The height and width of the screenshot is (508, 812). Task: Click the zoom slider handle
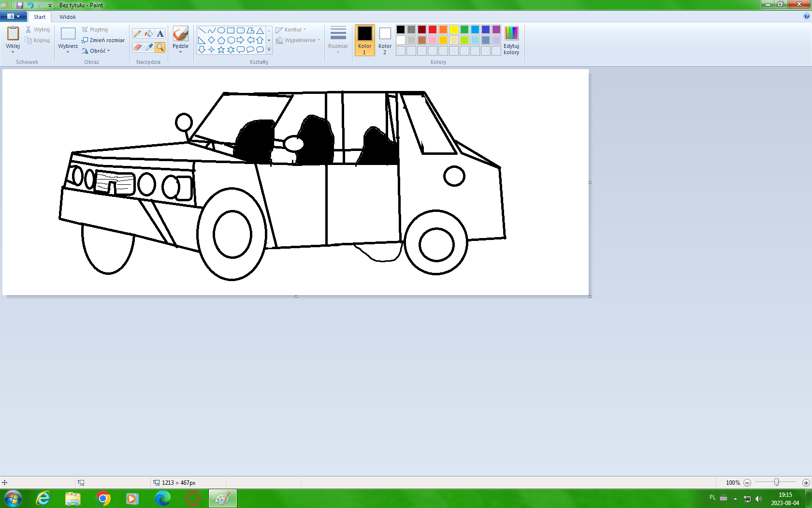[x=776, y=482]
